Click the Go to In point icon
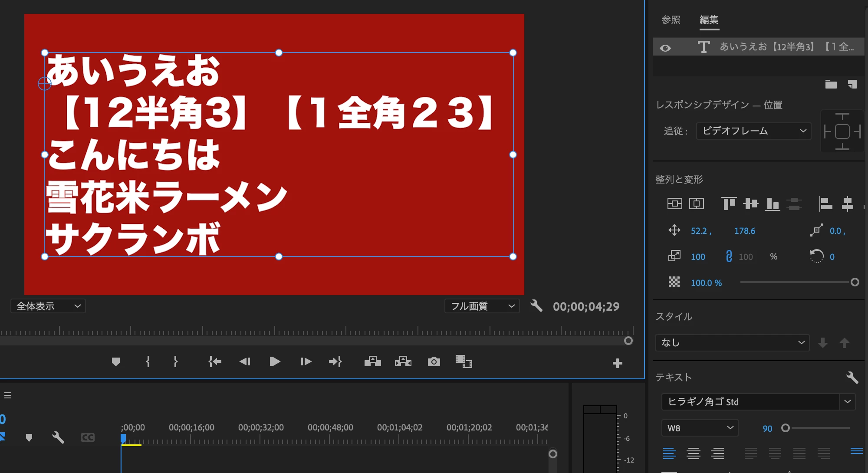Image resolution: width=868 pixels, height=473 pixels. click(215, 361)
